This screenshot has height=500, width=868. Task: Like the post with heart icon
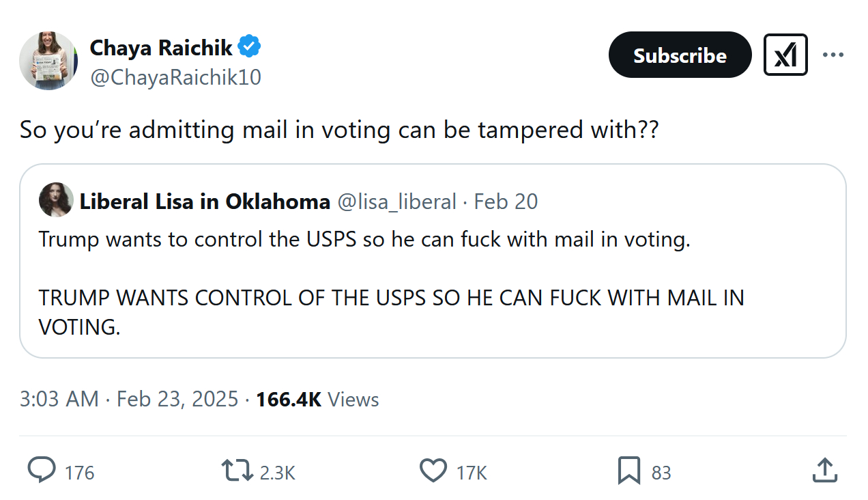[x=432, y=471]
